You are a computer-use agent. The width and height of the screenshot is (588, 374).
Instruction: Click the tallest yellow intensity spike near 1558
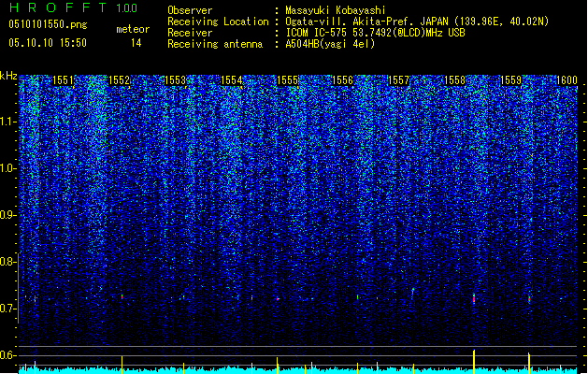[474, 362]
